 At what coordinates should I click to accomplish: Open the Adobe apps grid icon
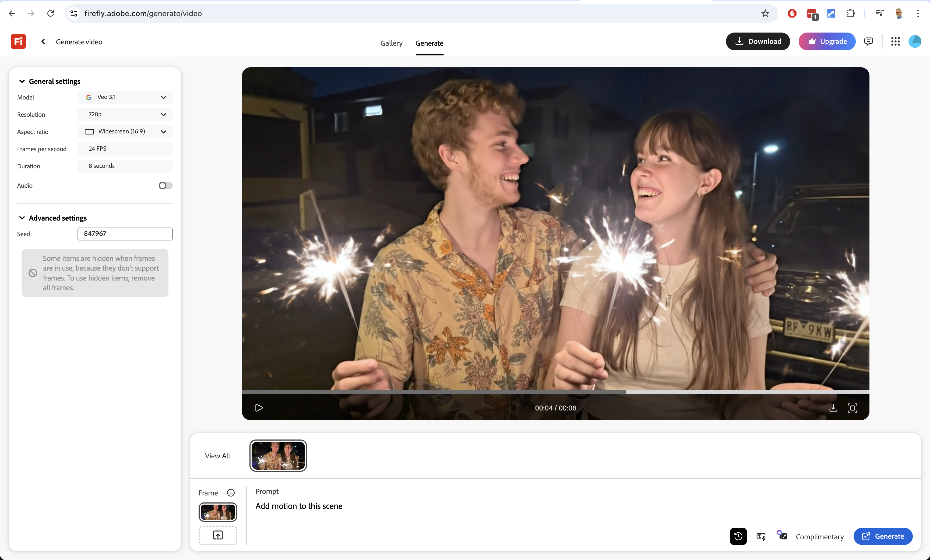point(895,41)
